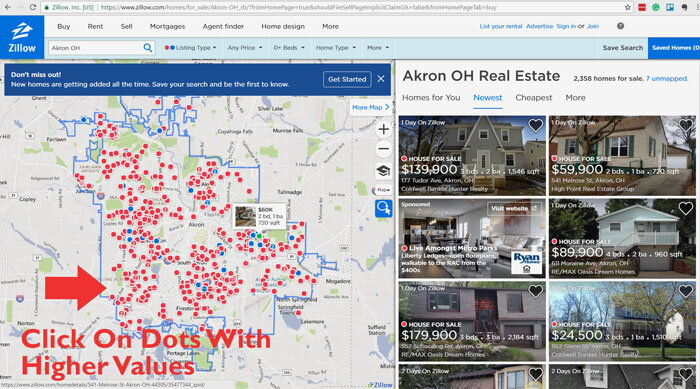Zoom out the map with minus button

(x=383, y=149)
